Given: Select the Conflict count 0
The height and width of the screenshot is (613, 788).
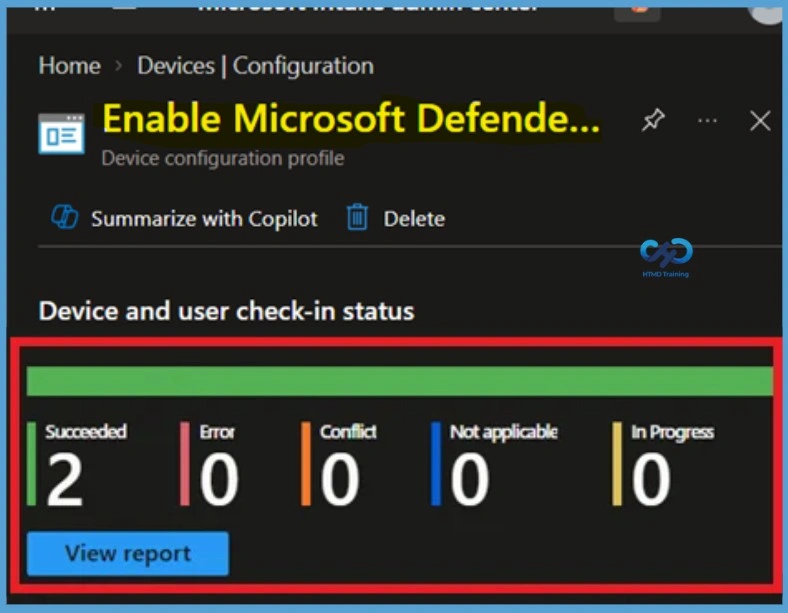Looking at the screenshot, I should (x=340, y=479).
